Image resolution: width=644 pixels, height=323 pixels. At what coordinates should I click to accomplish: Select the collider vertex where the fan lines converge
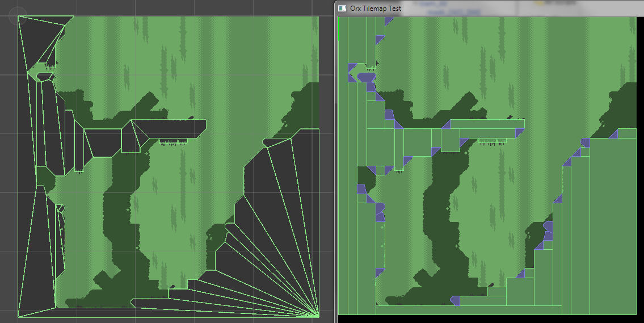[318, 316]
